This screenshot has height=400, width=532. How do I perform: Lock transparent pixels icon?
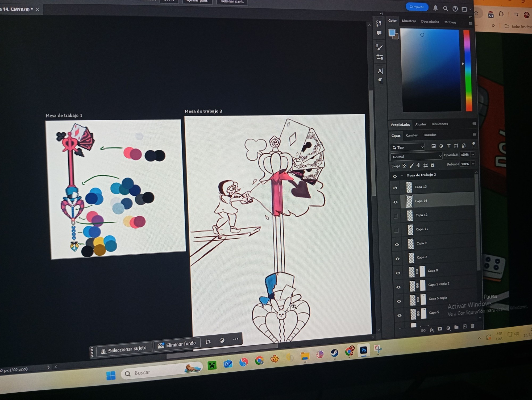point(404,166)
